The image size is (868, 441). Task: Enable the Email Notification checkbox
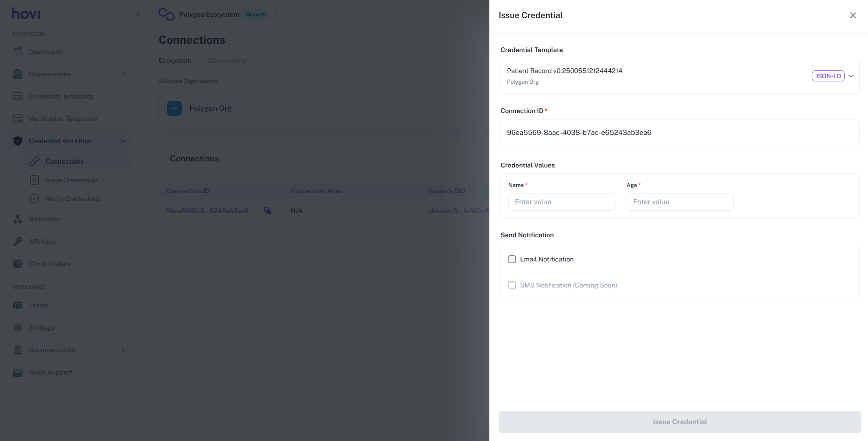pos(512,259)
